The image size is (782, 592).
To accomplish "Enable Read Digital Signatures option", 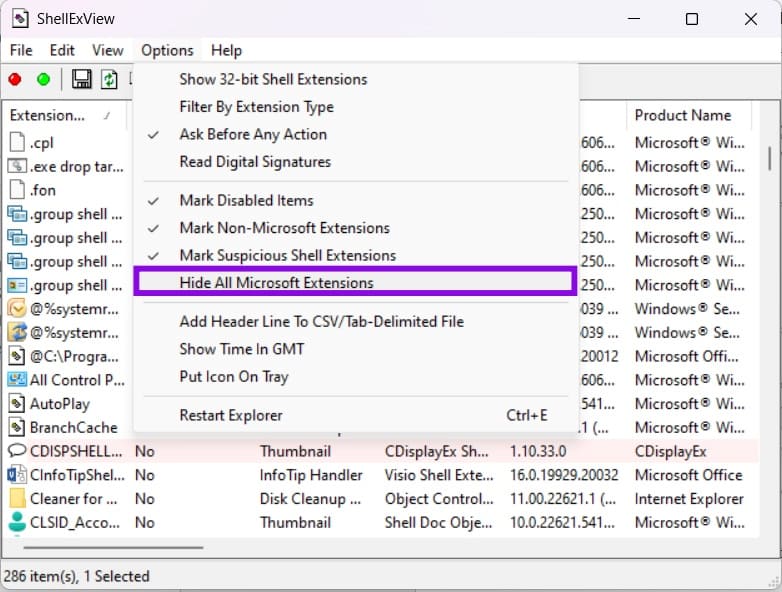I will [x=355, y=162].
